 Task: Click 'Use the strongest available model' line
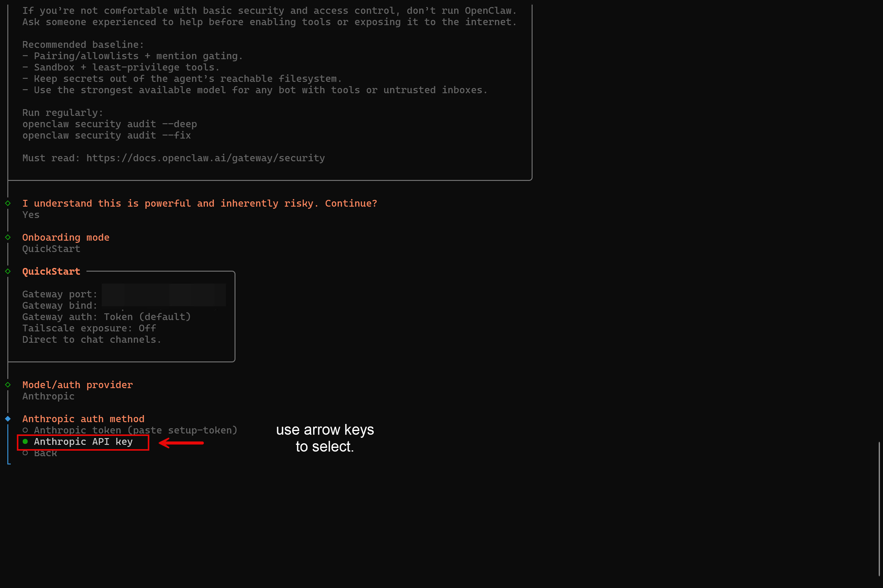tap(255, 90)
